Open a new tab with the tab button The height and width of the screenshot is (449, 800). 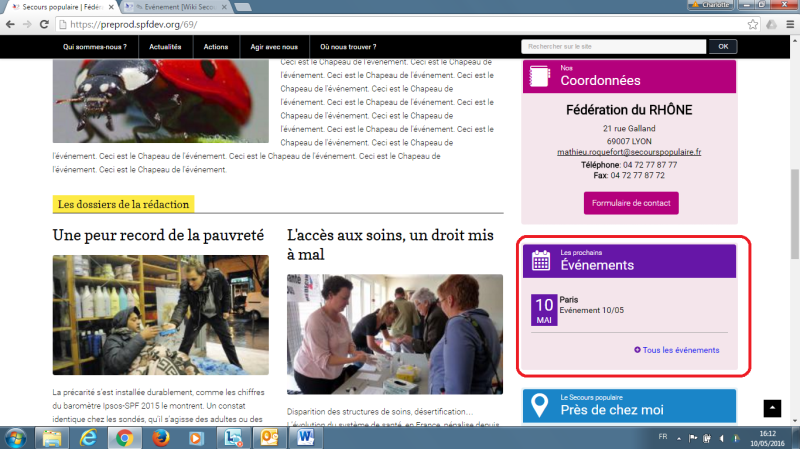[243, 7]
